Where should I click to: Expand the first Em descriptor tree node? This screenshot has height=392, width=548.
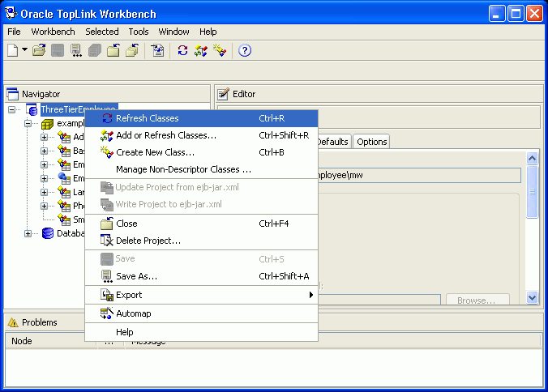[x=44, y=164]
